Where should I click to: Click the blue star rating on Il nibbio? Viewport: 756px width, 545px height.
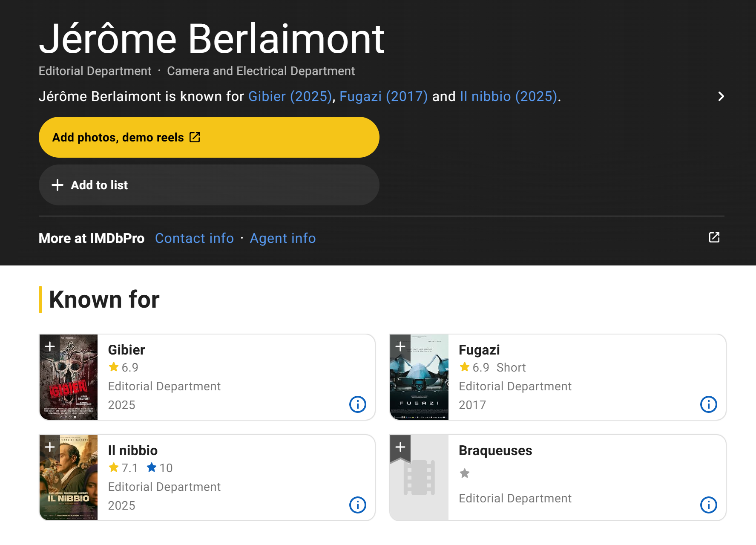pyautogui.click(x=160, y=468)
